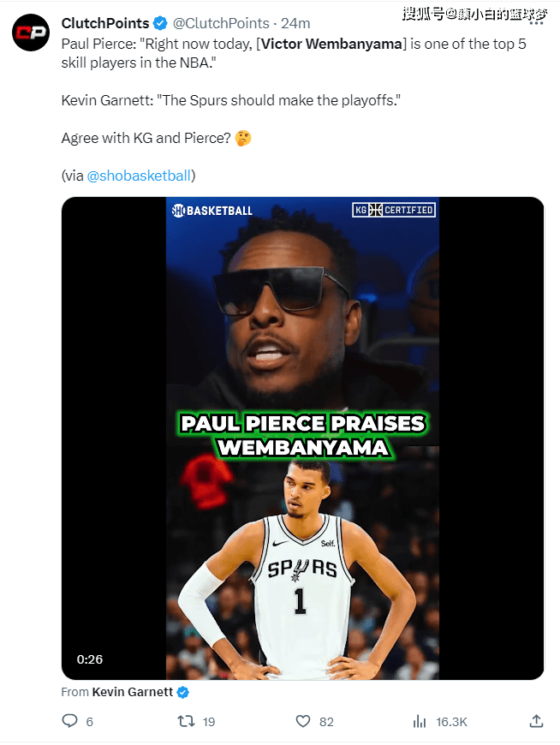Image resolution: width=560 pixels, height=745 pixels.
Task: Click verified badge next to Kevin Garnett
Action: pos(183,692)
